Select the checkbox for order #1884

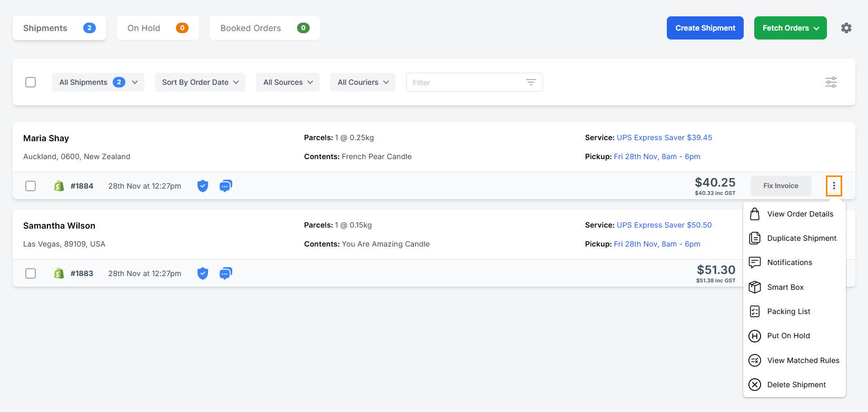(x=31, y=186)
